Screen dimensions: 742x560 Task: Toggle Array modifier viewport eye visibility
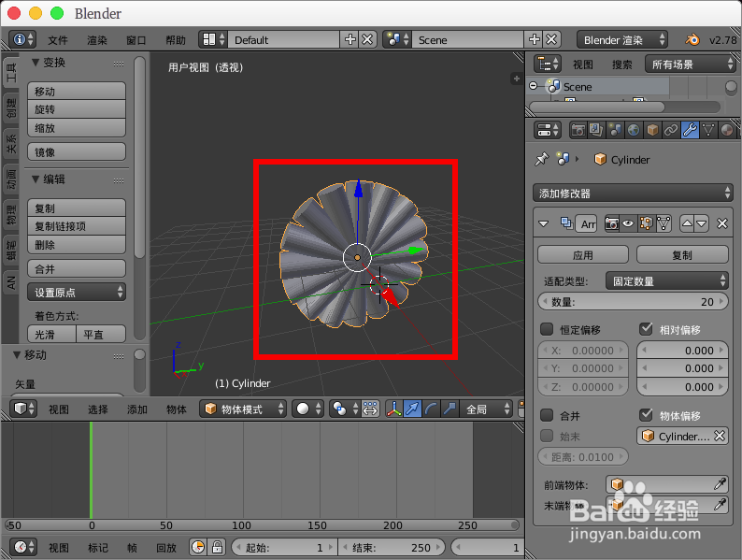(x=628, y=223)
